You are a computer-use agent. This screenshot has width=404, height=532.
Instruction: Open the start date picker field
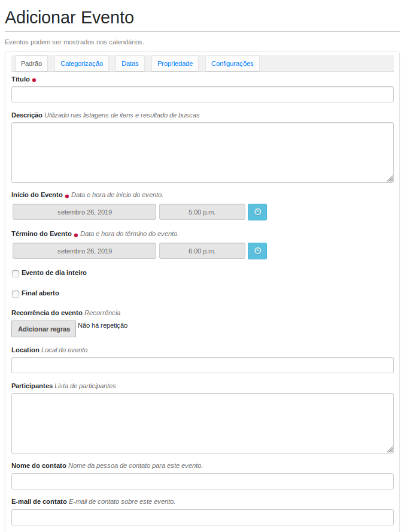click(84, 212)
